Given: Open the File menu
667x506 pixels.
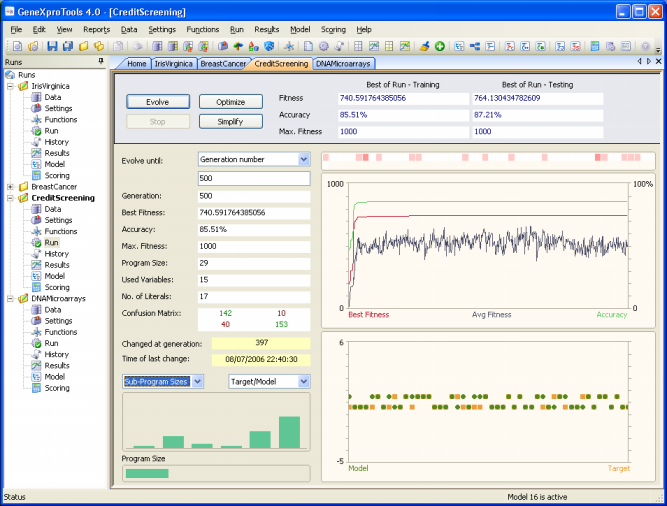Looking at the screenshot, I should point(16,29).
